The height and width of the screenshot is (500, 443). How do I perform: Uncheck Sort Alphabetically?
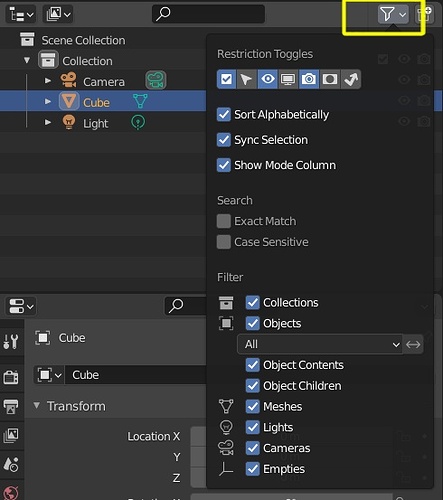click(x=224, y=114)
